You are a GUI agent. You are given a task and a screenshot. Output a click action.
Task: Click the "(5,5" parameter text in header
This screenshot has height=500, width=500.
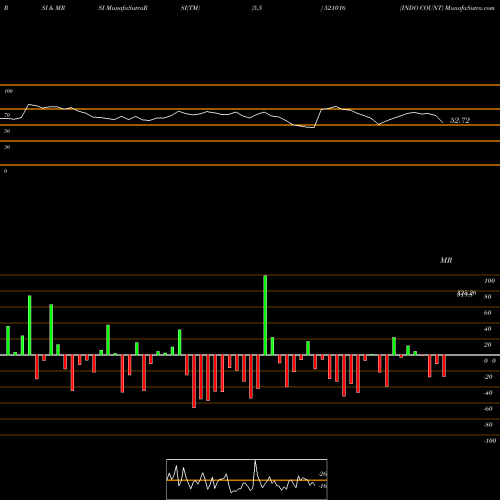coord(257,8)
